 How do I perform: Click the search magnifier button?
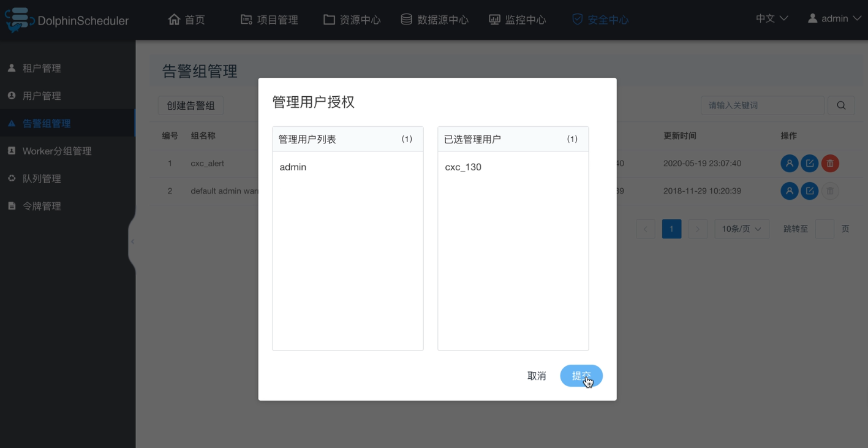841,105
